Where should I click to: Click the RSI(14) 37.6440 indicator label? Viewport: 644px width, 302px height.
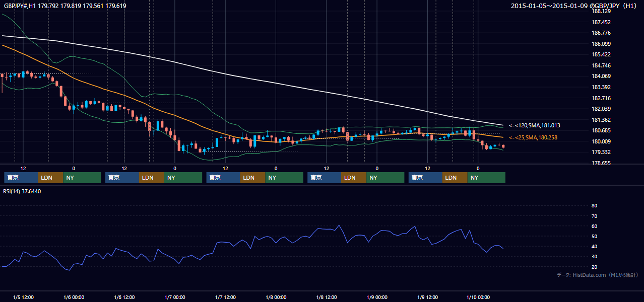(22, 191)
